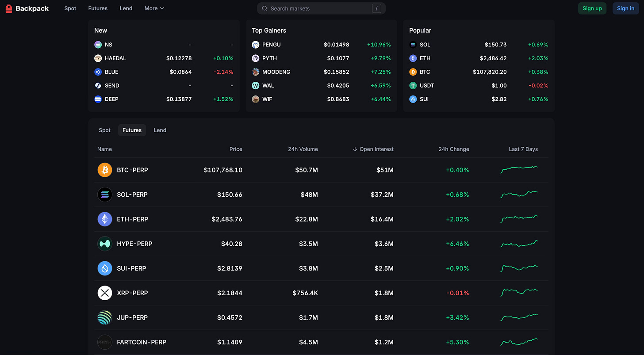This screenshot has width=644, height=355.
Task: Click the Sign in button
Action: pos(626,8)
